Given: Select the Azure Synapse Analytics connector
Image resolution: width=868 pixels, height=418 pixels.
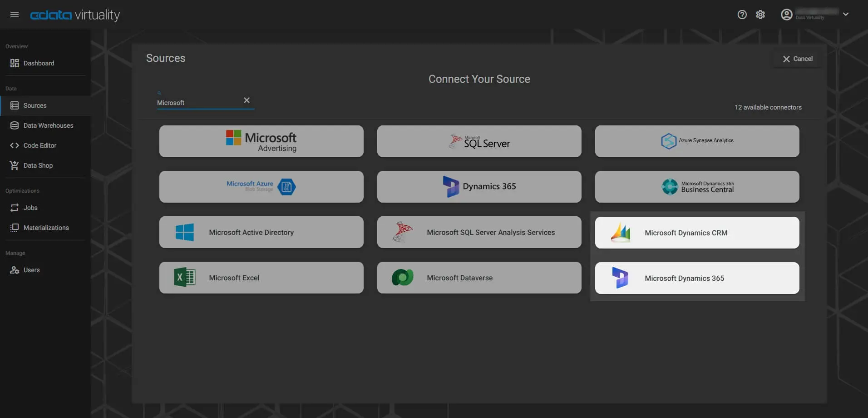Looking at the screenshot, I should pyautogui.click(x=697, y=141).
